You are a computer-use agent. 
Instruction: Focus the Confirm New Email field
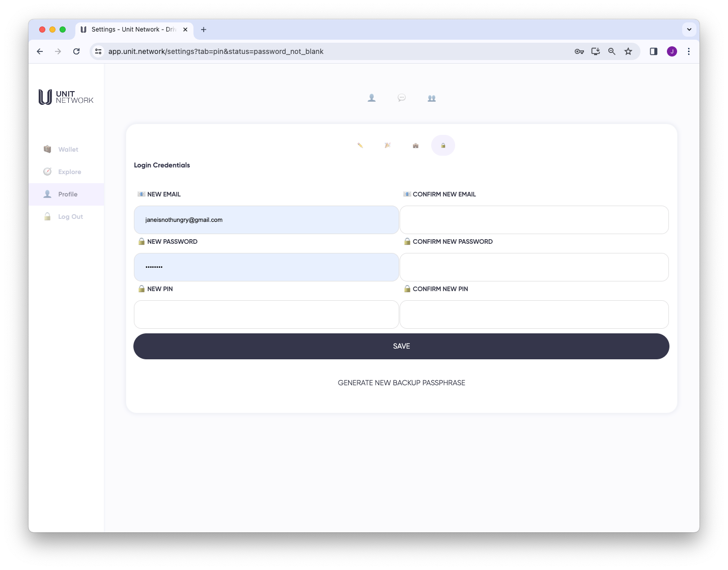(534, 220)
